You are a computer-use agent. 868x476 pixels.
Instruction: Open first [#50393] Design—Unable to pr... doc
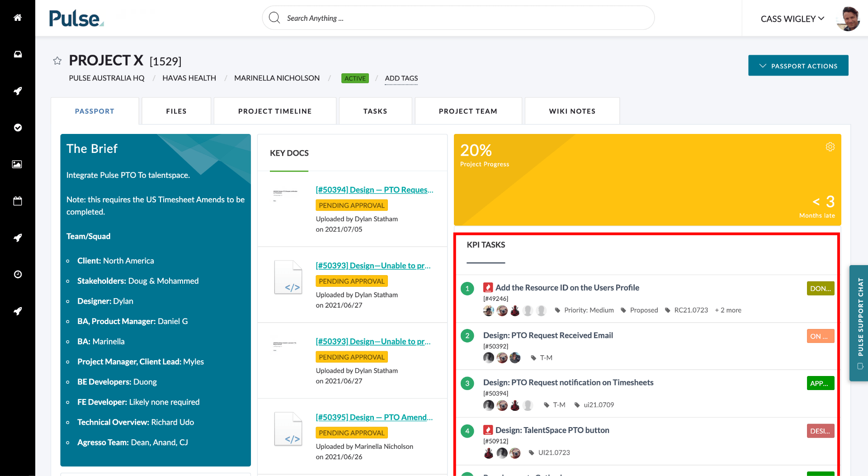373,266
